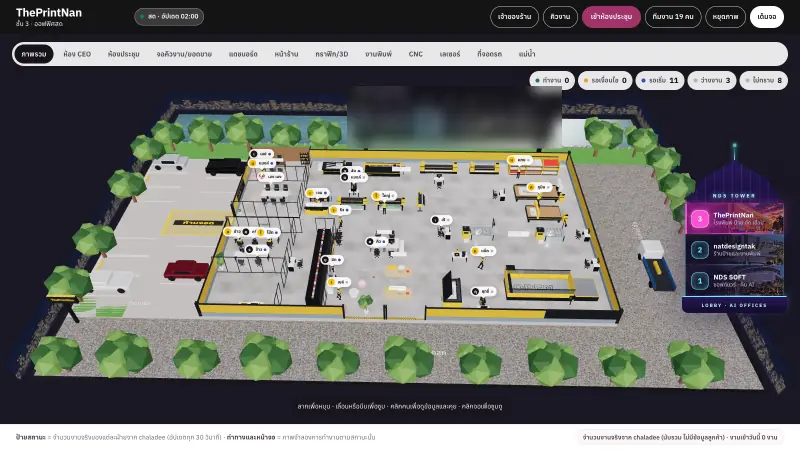Filter by the ไม่ทราบ 8 status chip
This screenshot has width=800, height=450.
(x=763, y=81)
